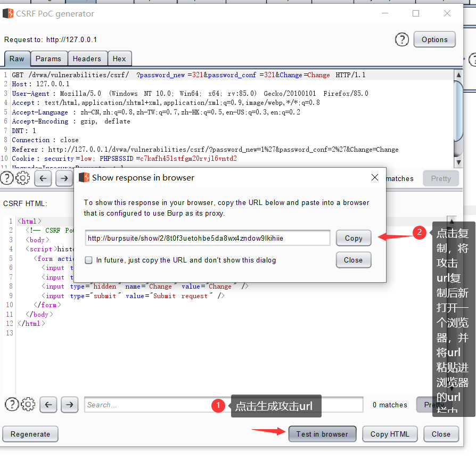The height and width of the screenshot is (459, 476).
Task: Click the Copy HTML button
Action: [x=390, y=434]
